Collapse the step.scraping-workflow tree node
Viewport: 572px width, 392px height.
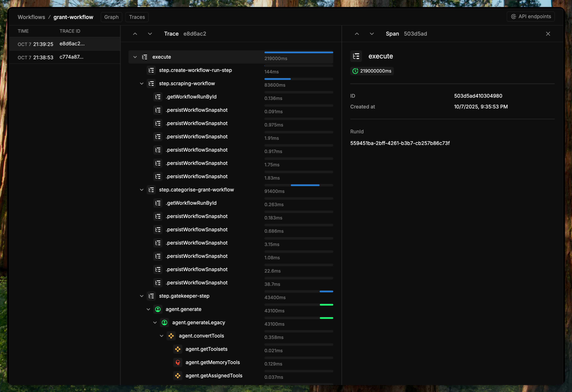point(141,84)
